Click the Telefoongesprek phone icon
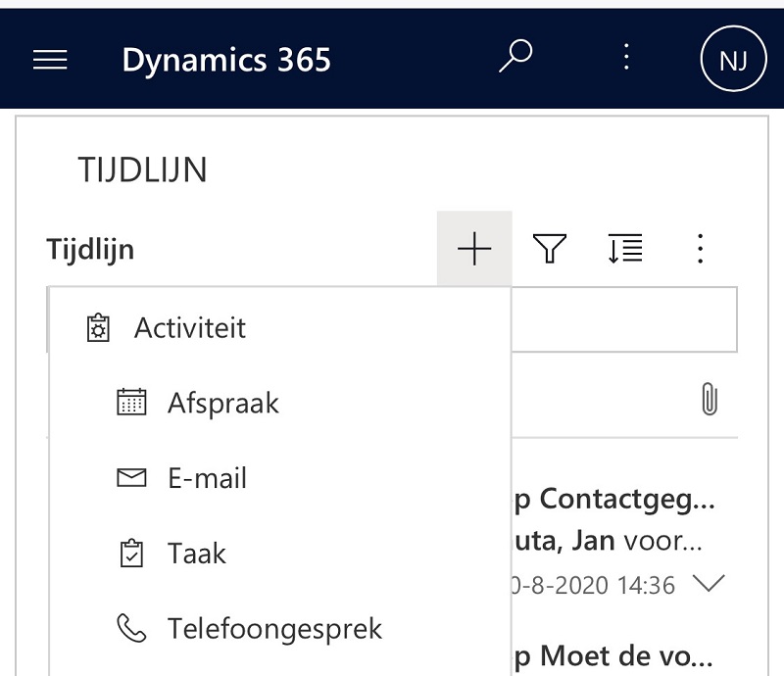The height and width of the screenshot is (676, 784). (131, 628)
